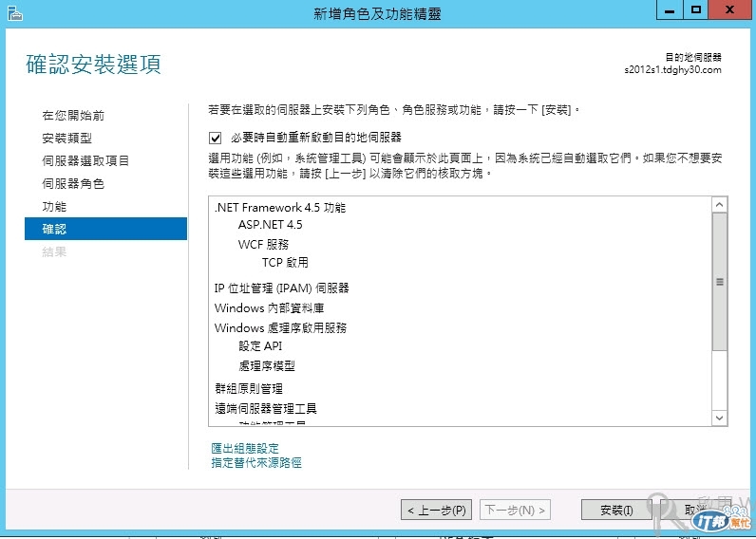This screenshot has height=539, width=756.
Task: Click the feature list scrollbar thumb
Action: [x=719, y=282]
